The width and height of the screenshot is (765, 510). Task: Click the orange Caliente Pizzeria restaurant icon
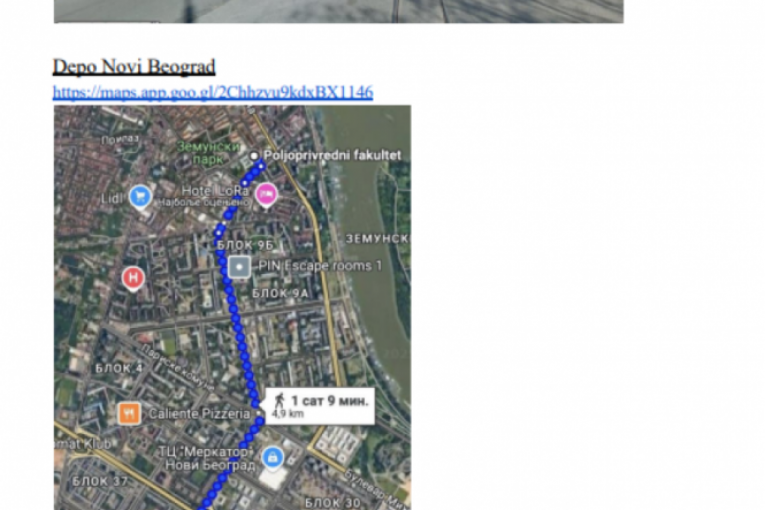pyautogui.click(x=129, y=414)
